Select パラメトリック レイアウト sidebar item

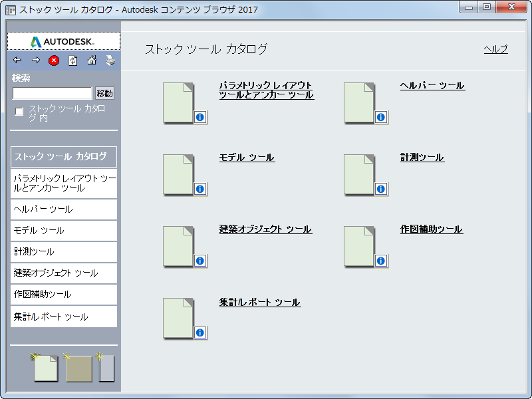pos(64,184)
